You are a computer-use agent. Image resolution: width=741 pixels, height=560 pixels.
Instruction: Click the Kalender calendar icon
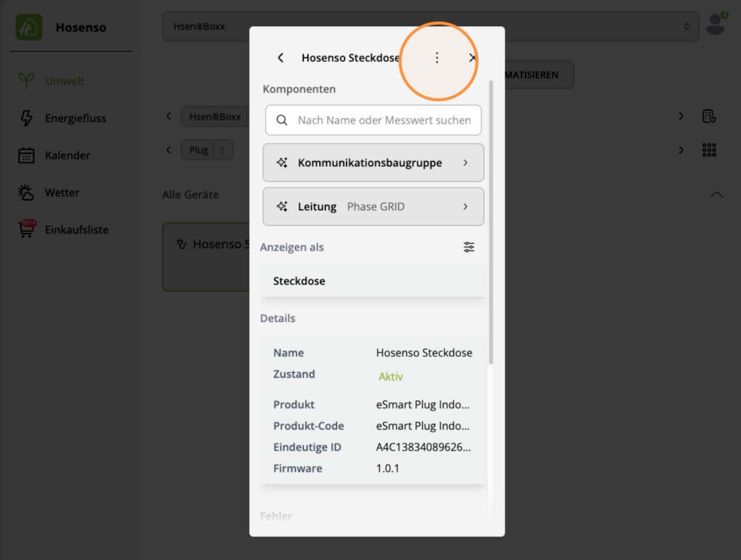pyautogui.click(x=26, y=155)
